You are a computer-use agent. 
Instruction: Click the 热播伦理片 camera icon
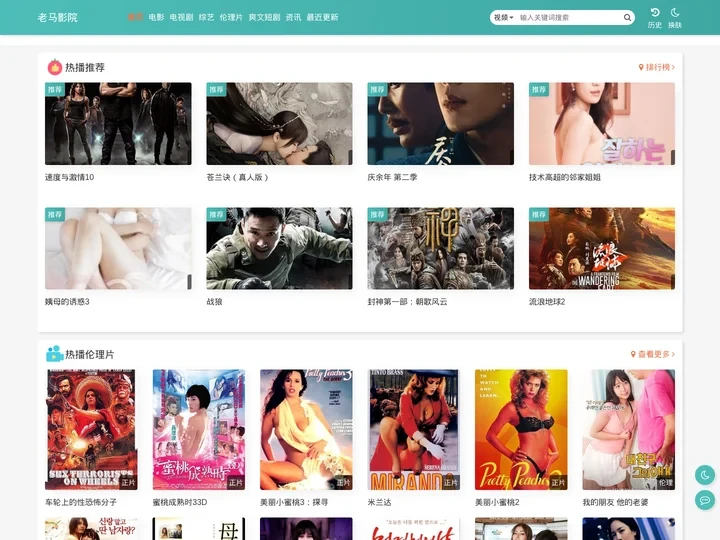point(54,354)
